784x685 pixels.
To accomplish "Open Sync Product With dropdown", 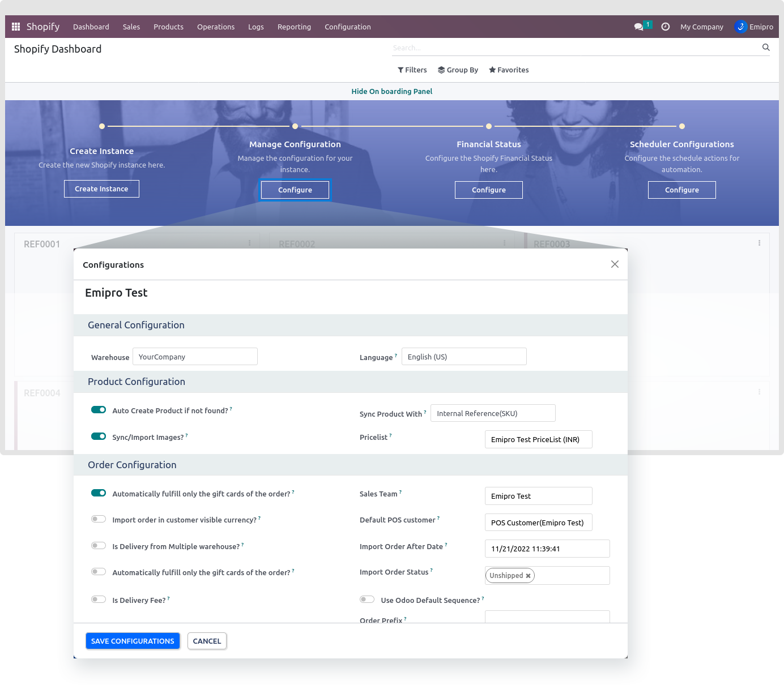I will (493, 413).
